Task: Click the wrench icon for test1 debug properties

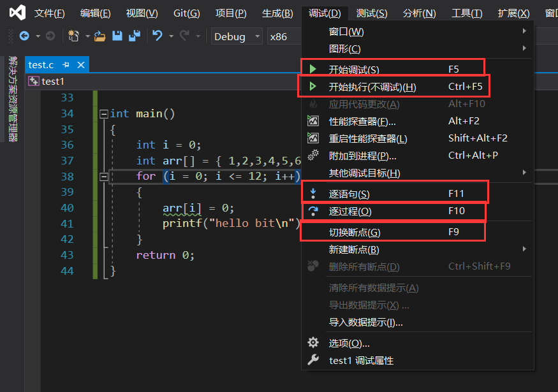Action: (x=313, y=359)
